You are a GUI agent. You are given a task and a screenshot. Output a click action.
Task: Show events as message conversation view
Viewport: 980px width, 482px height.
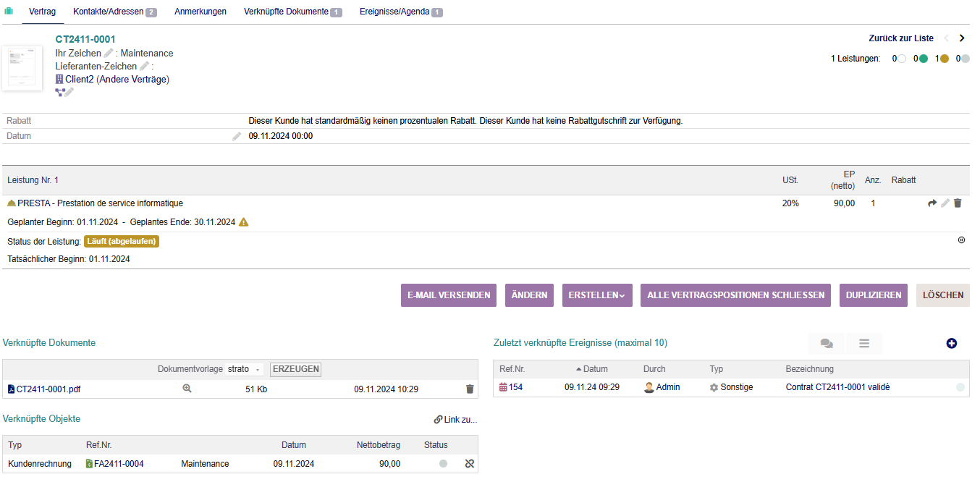[827, 344]
